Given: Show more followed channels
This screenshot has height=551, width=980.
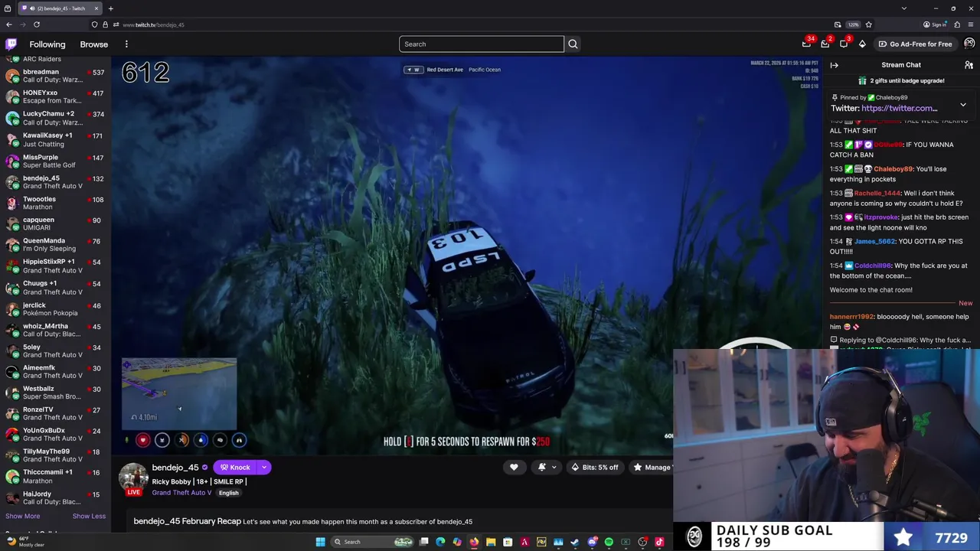Looking at the screenshot, I should (22, 516).
